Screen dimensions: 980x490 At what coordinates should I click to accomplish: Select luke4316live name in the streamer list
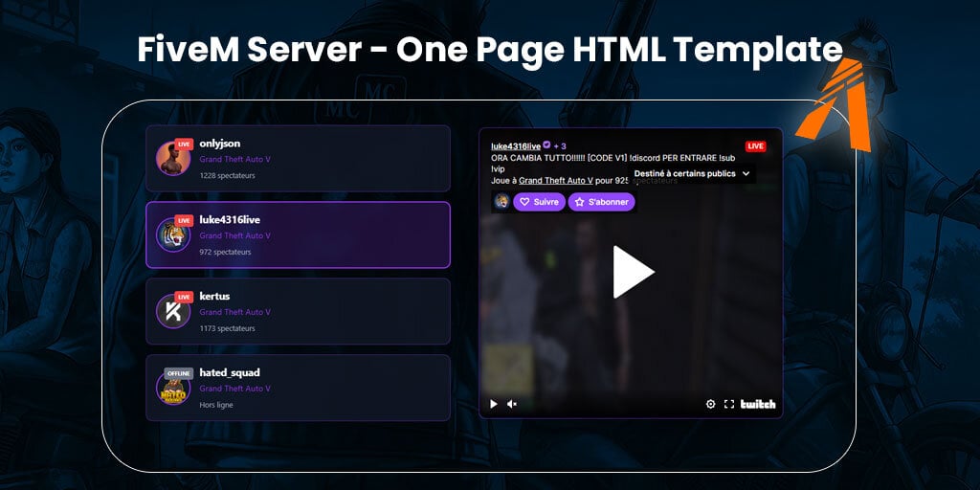coord(230,220)
